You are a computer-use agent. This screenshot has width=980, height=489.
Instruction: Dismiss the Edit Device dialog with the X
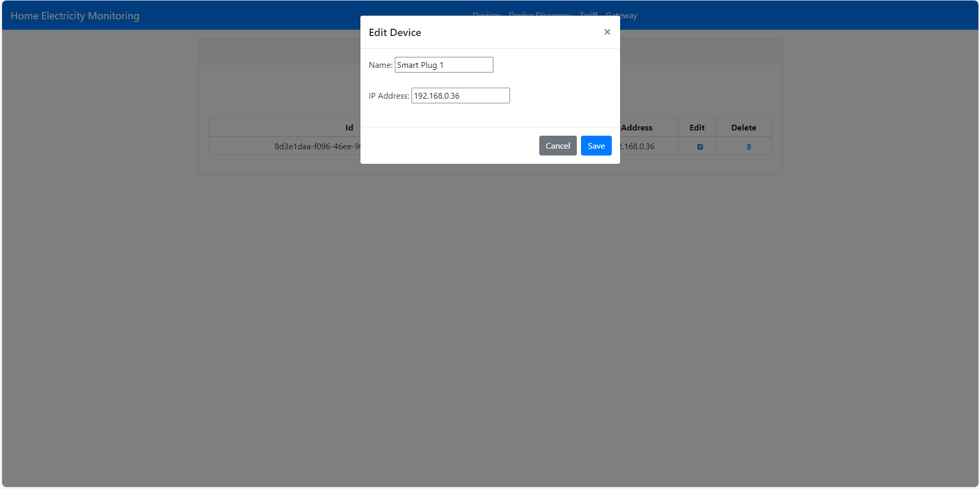click(x=607, y=32)
